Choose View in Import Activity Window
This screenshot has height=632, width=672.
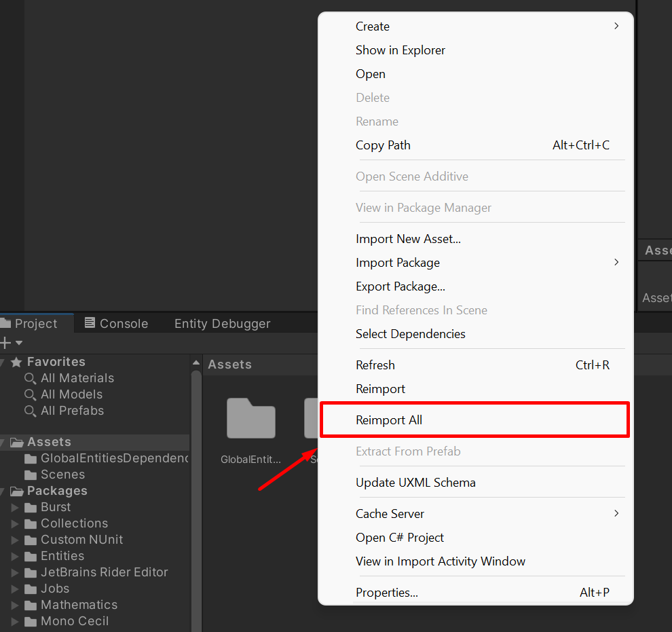[476, 561]
